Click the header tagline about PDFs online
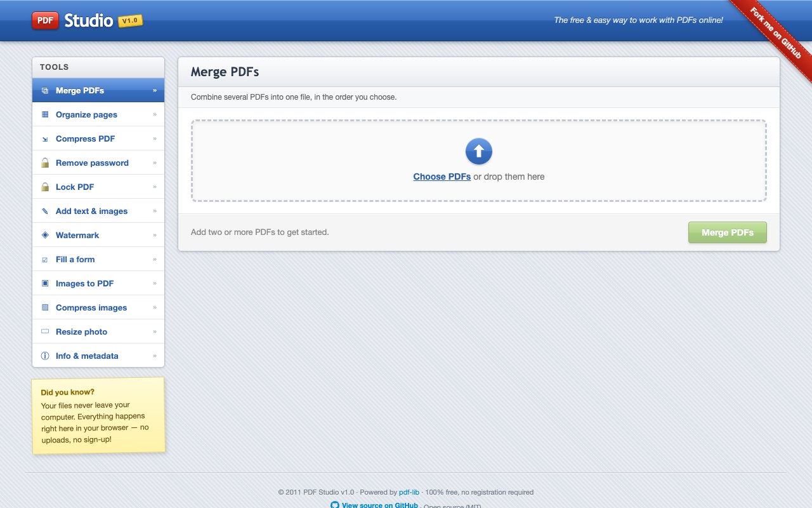Image resolution: width=812 pixels, height=508 pixels. click(638, 20)
